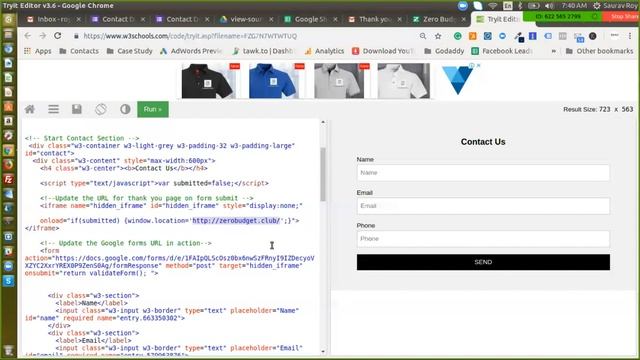Screen dimensions: 640x360
Task: Bookmark this page with the star icon
Action: pos(438,36)
